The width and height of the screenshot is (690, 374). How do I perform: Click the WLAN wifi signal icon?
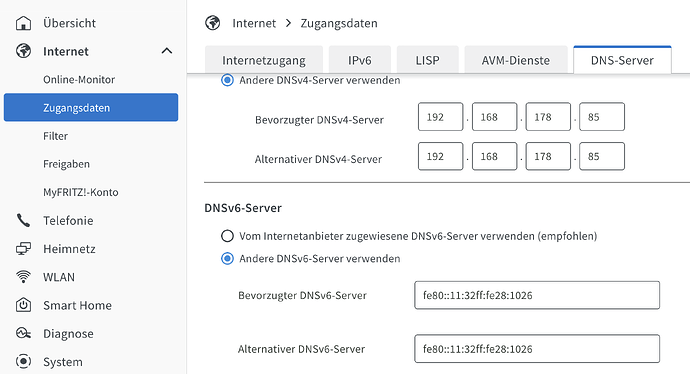click(x=23, y=277)
